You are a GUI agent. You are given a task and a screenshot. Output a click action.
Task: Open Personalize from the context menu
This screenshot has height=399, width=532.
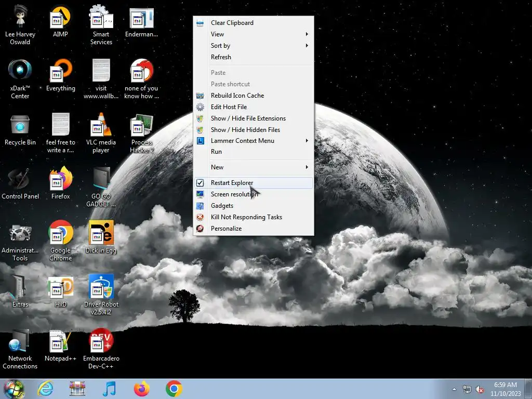pyautogui.click(x=254, y=229)
